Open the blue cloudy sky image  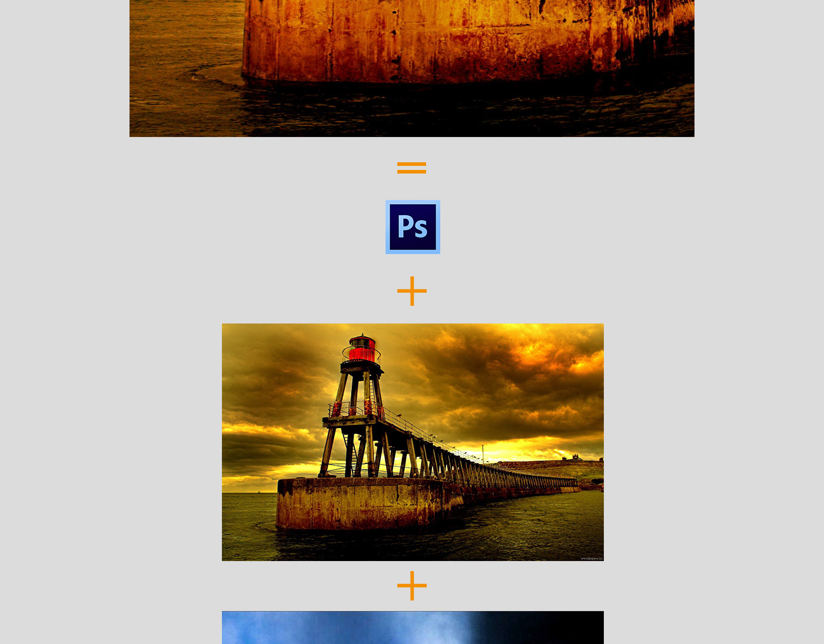(x=413, y=628)
